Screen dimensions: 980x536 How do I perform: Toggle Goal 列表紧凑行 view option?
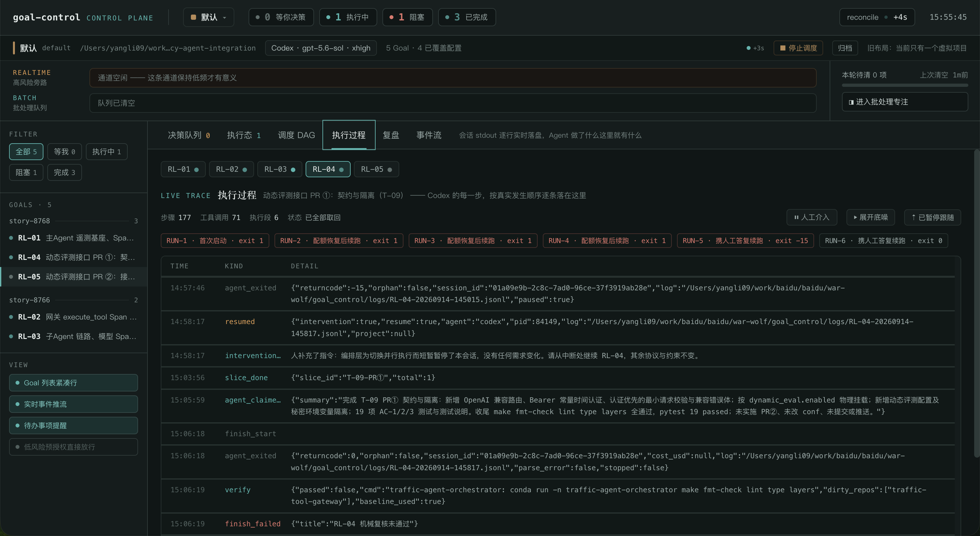point(74,383)
